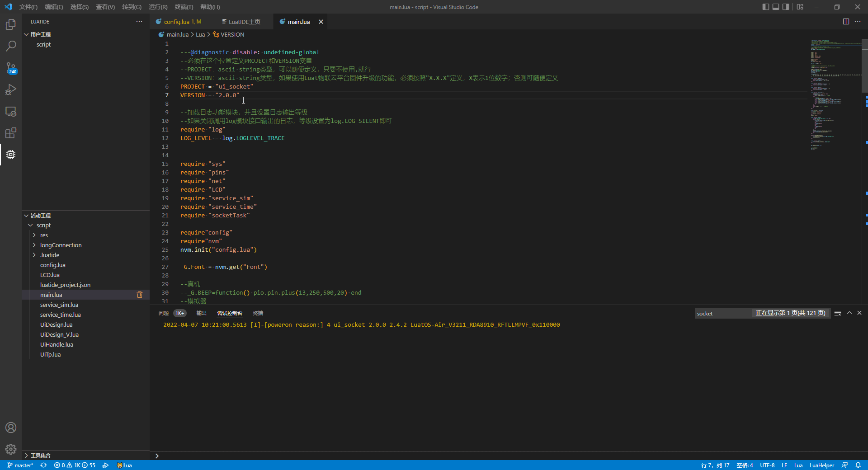
Task: Click the Lua status item in status bar
Action: [x=124, y=465]
